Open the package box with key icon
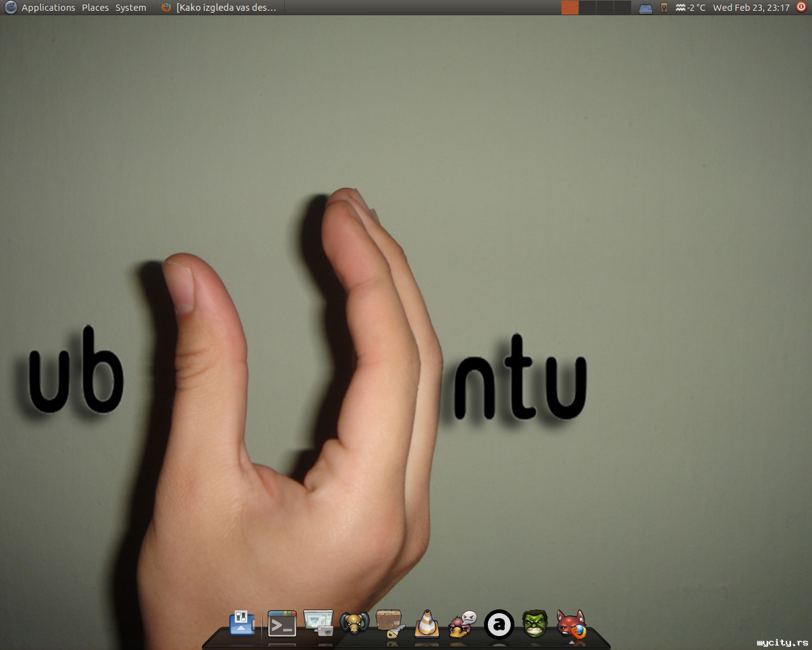This screenshot has width=812, height=650. (x=390, y=623)
